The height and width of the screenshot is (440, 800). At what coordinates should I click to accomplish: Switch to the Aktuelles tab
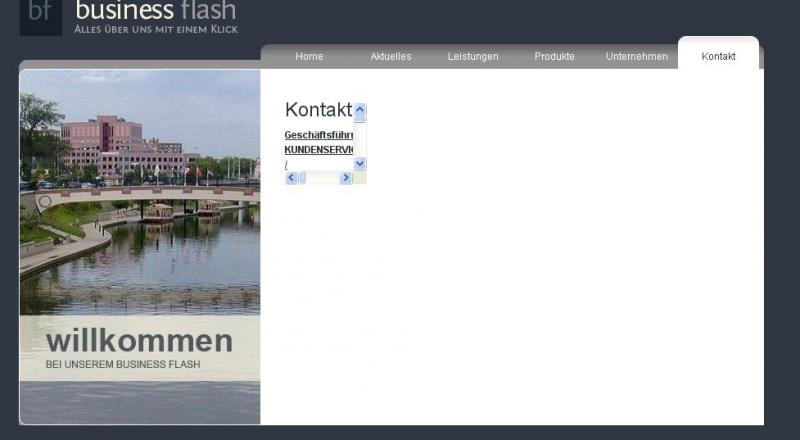tap(390, 57)
